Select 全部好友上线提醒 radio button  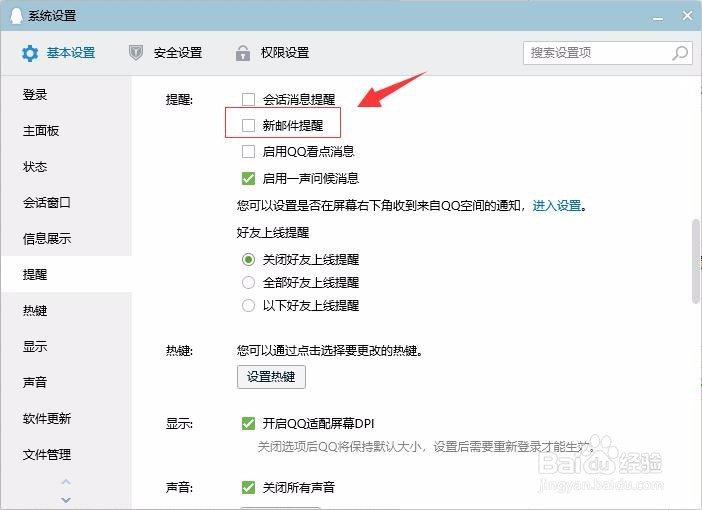(248, 283)
